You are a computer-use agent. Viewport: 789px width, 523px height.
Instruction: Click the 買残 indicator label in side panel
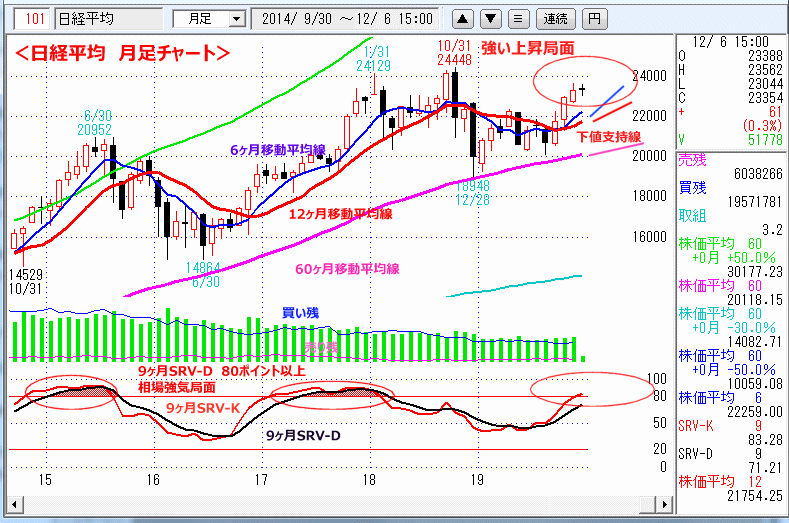692,188
